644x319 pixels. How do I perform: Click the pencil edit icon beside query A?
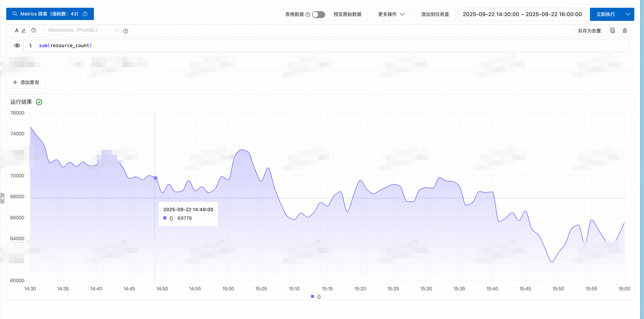pyautogui.click(x=24, y=31)
